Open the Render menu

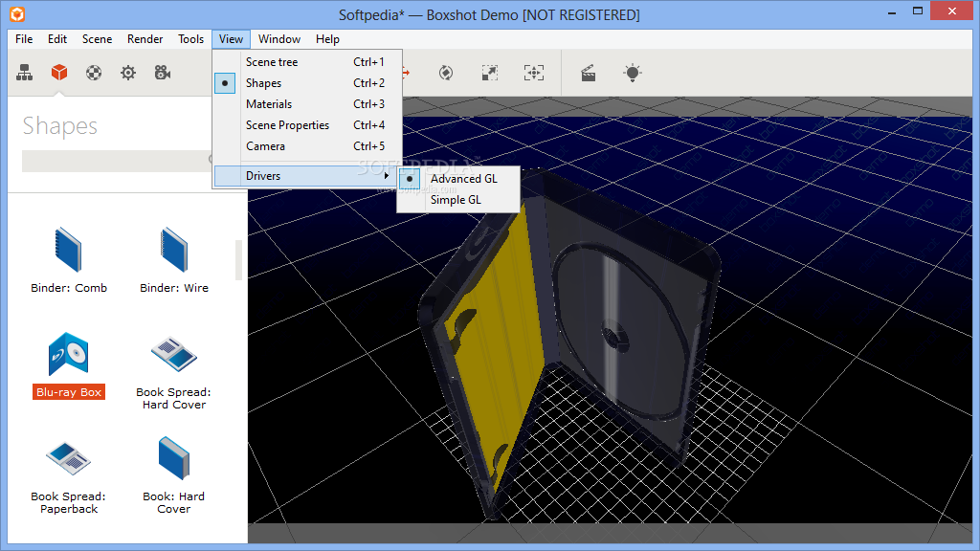pos(145,38)
